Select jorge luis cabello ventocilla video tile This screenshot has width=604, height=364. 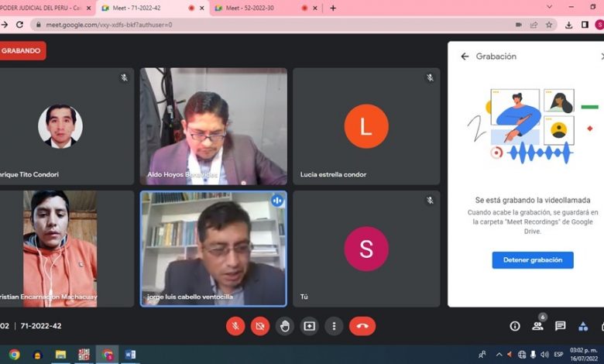(213, 248)
